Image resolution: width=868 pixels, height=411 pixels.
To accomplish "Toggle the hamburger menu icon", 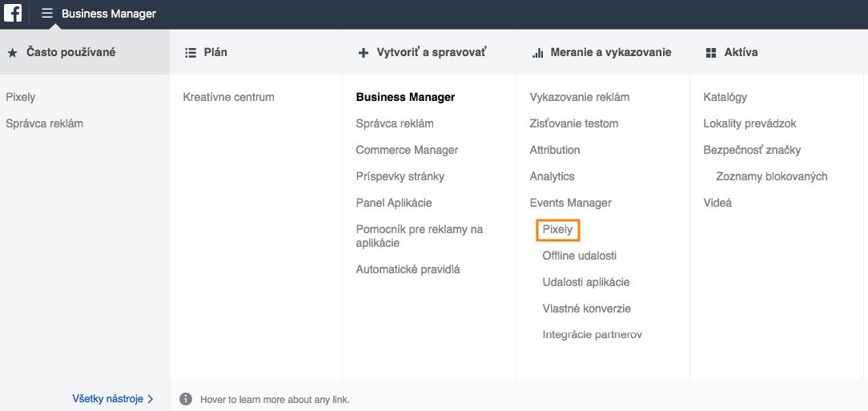I will [47, 14].
